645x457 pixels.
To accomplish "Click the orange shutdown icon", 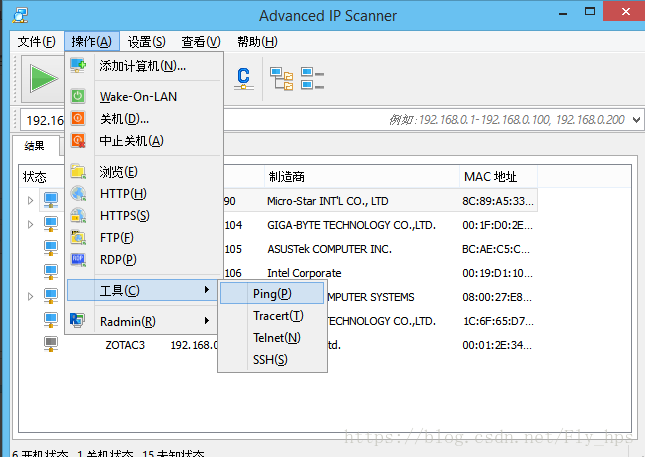I will [78, 118].
